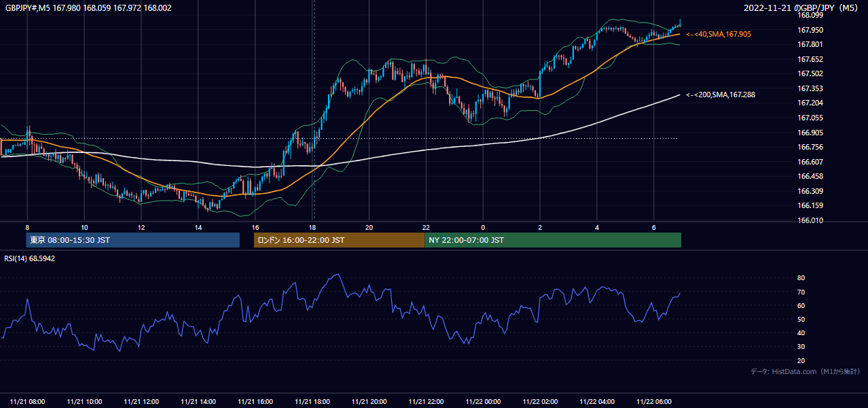
Task: Click hour marker 22 under the price chart
Action: coord(426,227)
